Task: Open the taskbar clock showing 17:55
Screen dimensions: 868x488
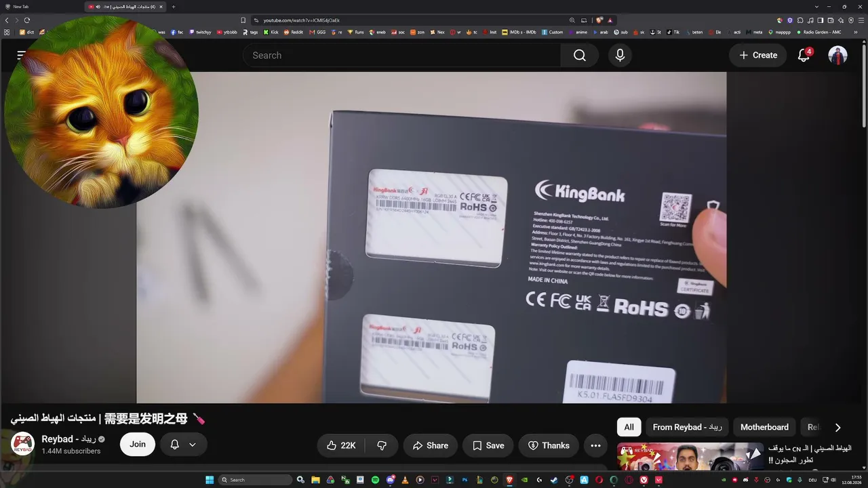Action: coord(851,480)
